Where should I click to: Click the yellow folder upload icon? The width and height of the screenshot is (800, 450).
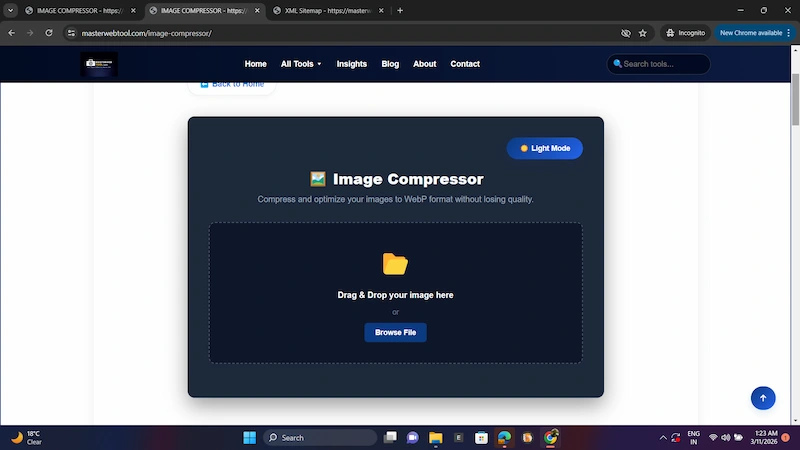pyautogui.click(x=395, y=264)
